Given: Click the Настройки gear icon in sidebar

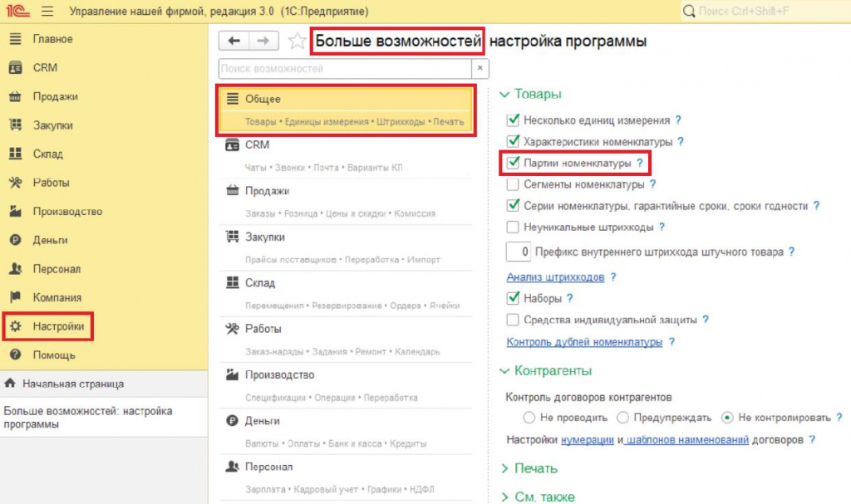Looking at the screenshot, I should click(x=15, y=326).
